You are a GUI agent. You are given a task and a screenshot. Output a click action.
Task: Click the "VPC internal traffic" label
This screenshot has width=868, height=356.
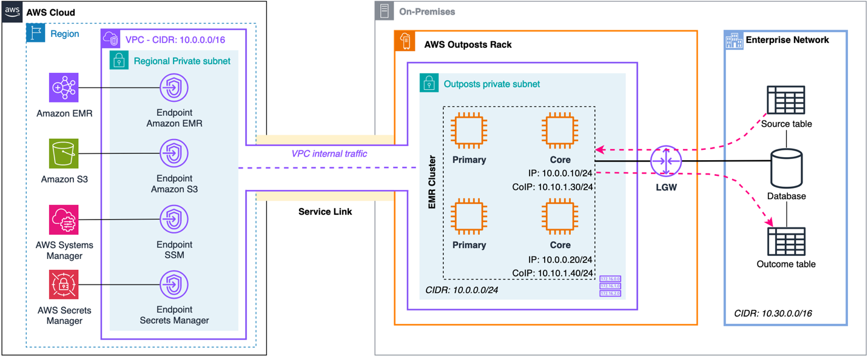pyautogui.click(x=329, y=153)
